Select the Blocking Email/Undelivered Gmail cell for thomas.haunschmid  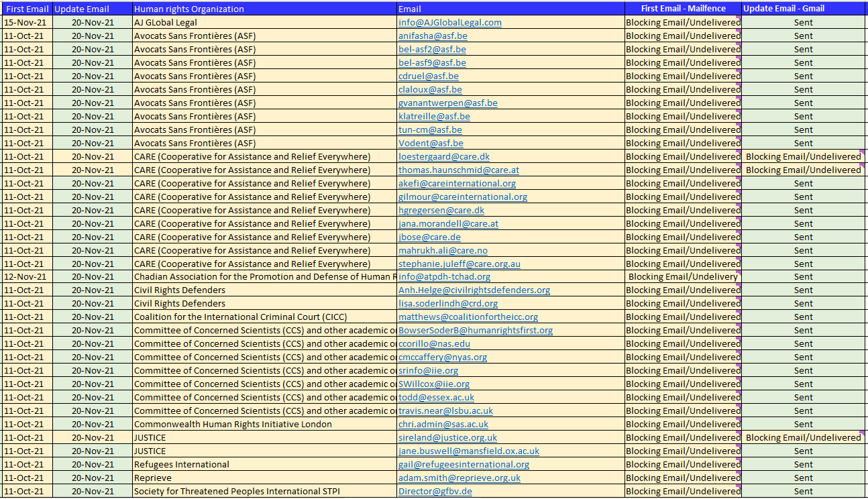pos(802,170)
